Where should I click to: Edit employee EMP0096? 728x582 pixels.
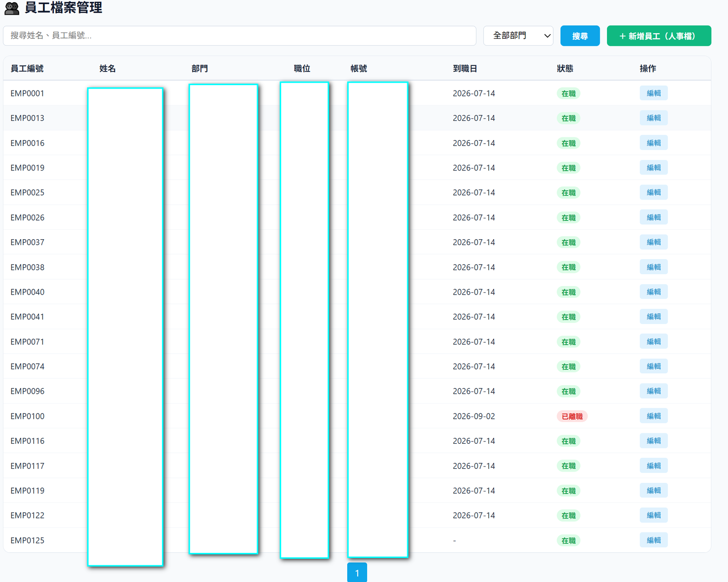(x=653, y=391)
